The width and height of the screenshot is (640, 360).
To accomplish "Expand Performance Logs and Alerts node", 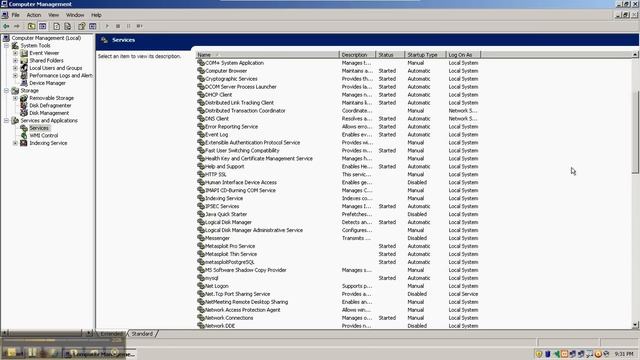I will (x=15, y=76).
